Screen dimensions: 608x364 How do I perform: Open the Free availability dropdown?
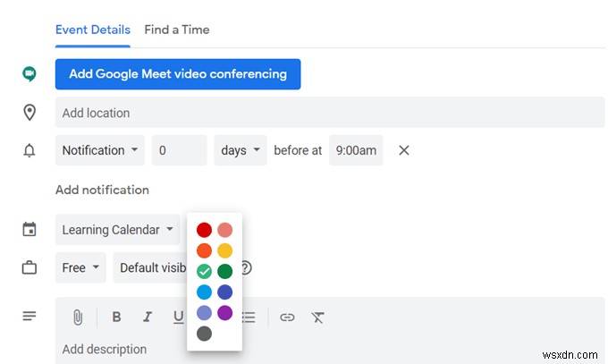coord(80,267)
